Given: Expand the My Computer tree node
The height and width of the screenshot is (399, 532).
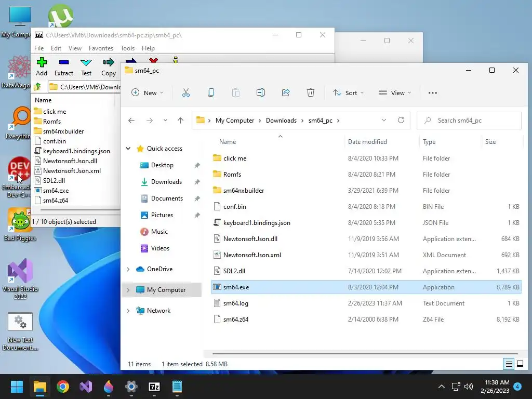Looking at the screenshot, I should pos(128,290).
